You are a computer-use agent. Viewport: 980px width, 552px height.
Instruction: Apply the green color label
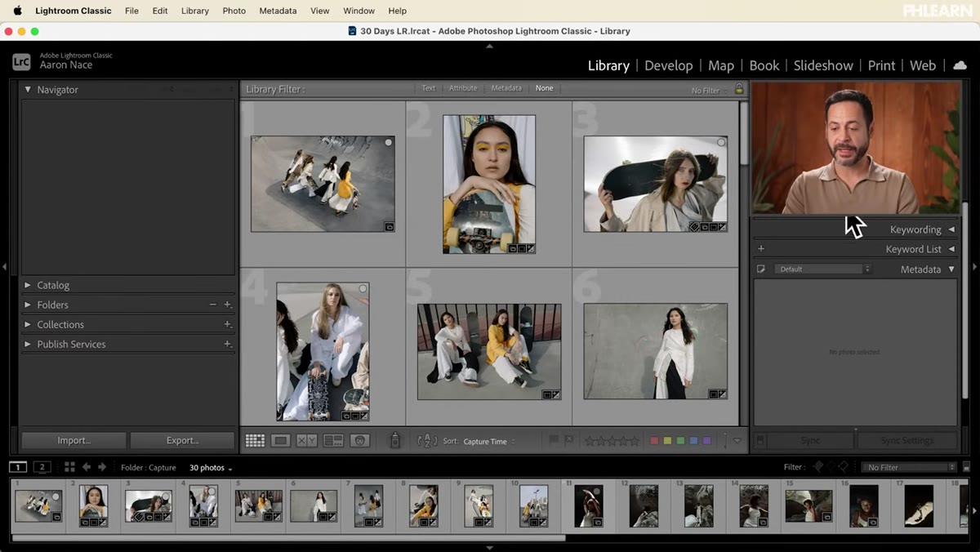coord(680,441)
